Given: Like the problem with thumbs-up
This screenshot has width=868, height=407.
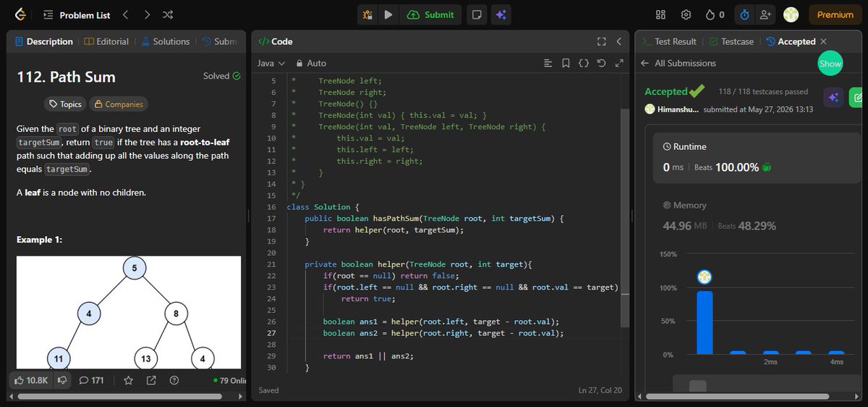Looking at the screenshot, I should pos(31,380).
